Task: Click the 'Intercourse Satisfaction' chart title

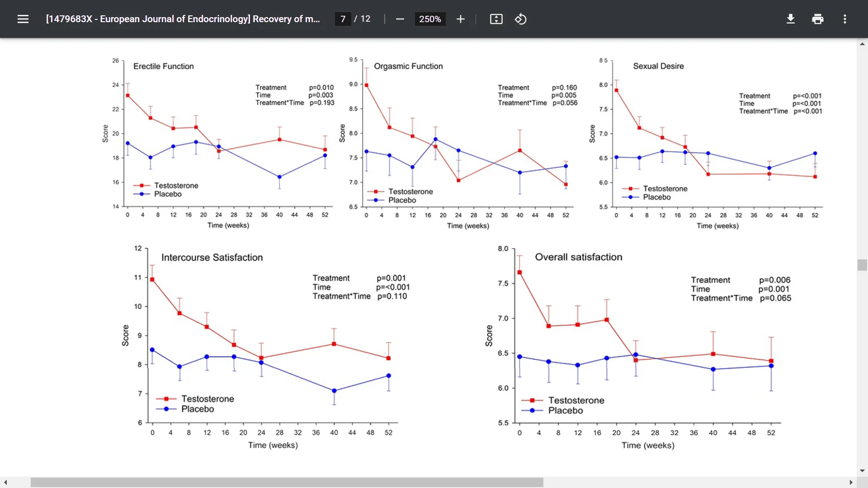Action: (212, 258)
